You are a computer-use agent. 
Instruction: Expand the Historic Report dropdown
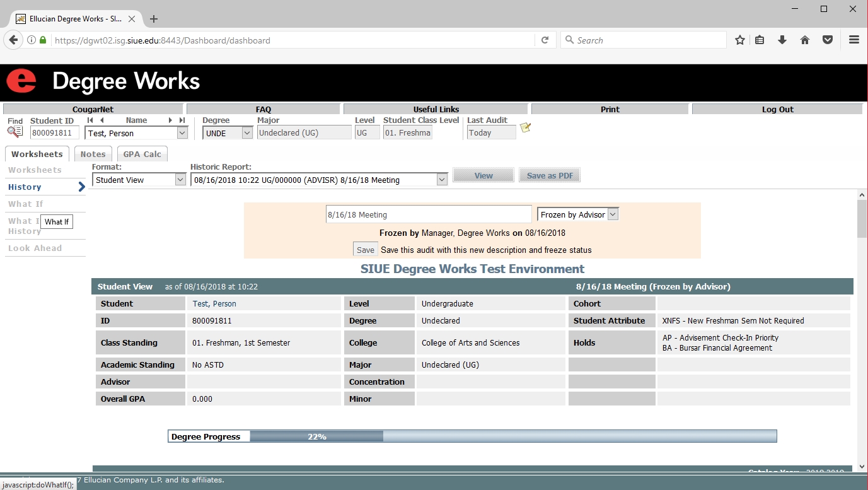coord(318,180)
